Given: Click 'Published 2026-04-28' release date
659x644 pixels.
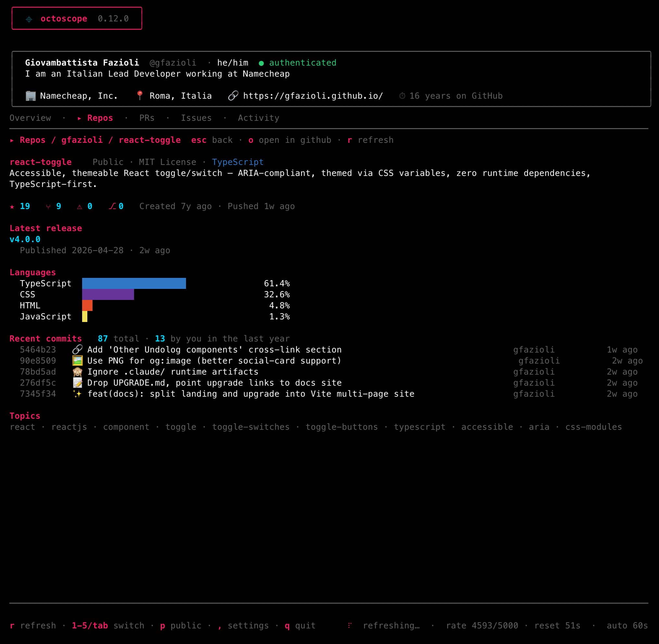Looking at the screenshot, I should (x=72, y=251).
